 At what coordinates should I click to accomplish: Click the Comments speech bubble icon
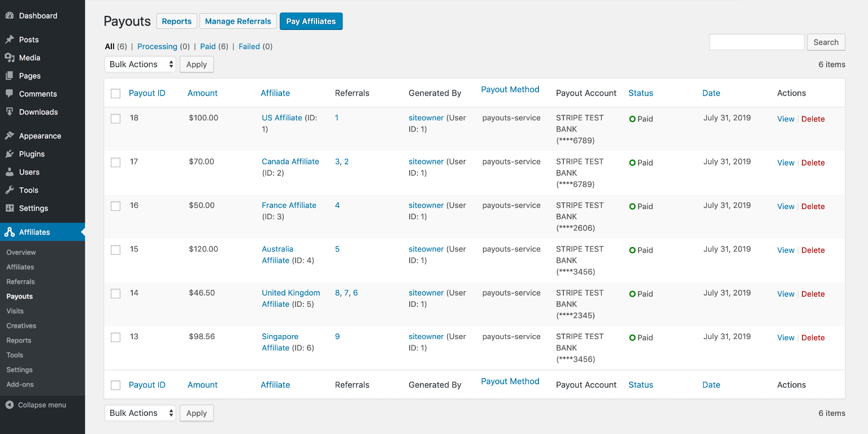tap(10, 94)
